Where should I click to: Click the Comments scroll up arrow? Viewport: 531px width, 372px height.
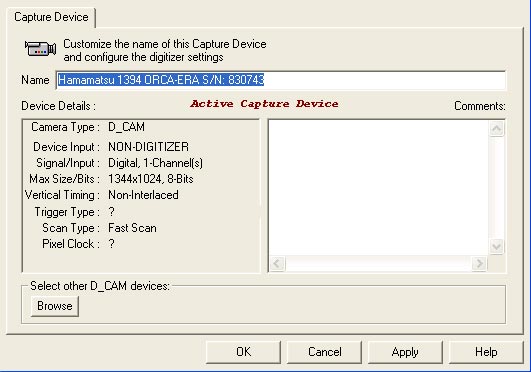click(x=497, y=129)
